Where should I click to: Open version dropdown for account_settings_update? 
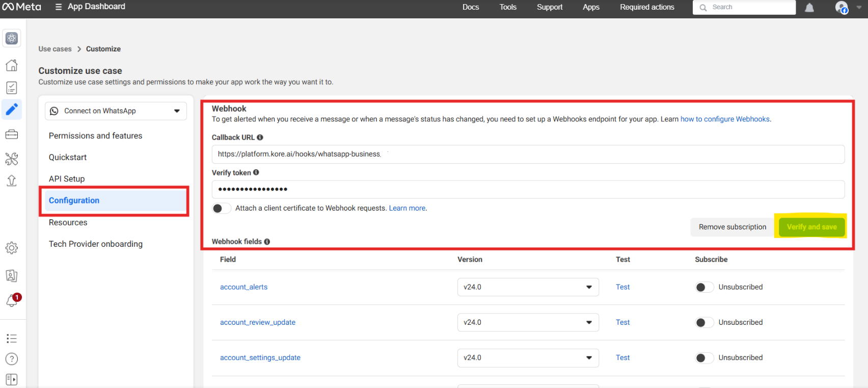point(528,358)
